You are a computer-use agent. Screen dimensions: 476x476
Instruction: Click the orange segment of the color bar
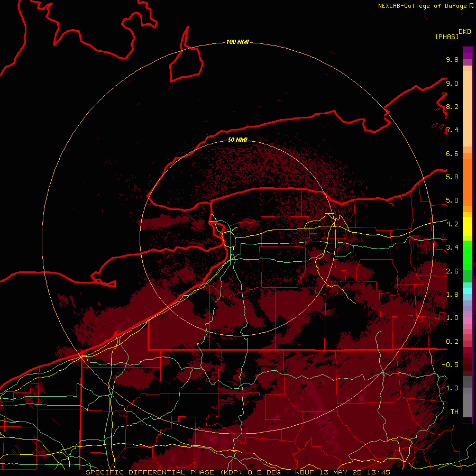467,182
